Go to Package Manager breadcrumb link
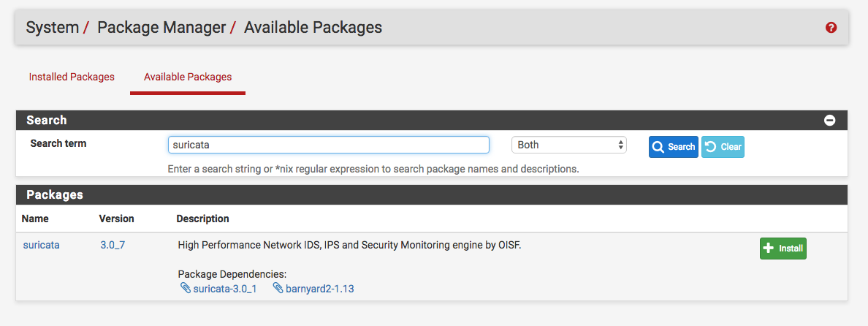The image size is (868, 326). tap(161, 28)
